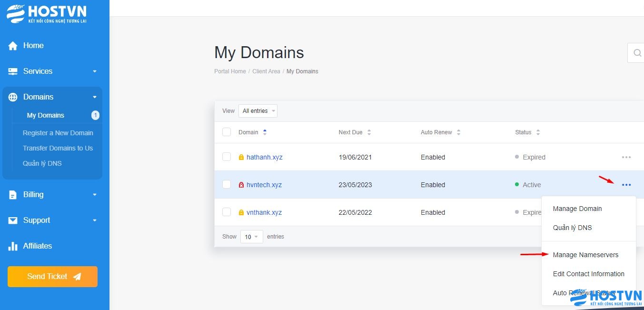Open the vnthank.xyz domain link
The image size is (644, 310).
264,212
